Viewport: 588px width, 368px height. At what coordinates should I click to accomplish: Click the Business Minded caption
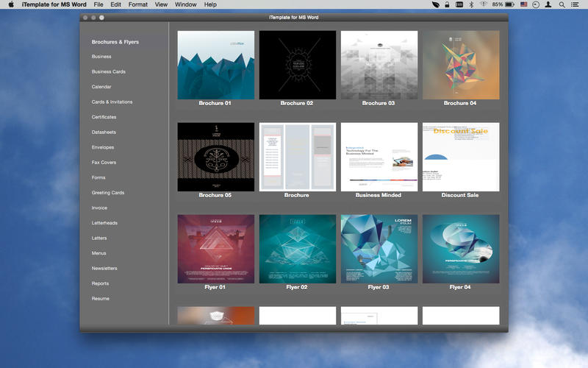[x=379, y=195]
